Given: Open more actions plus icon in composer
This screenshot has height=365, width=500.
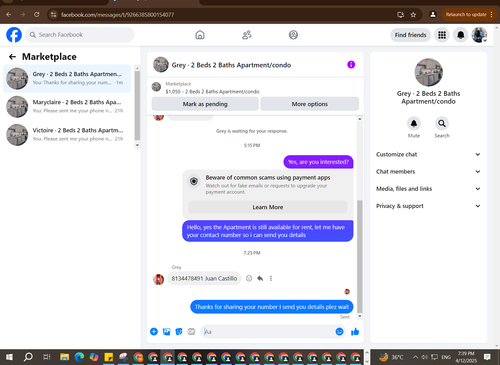Looking at the screenshot, I should click(x=154, y=332).
